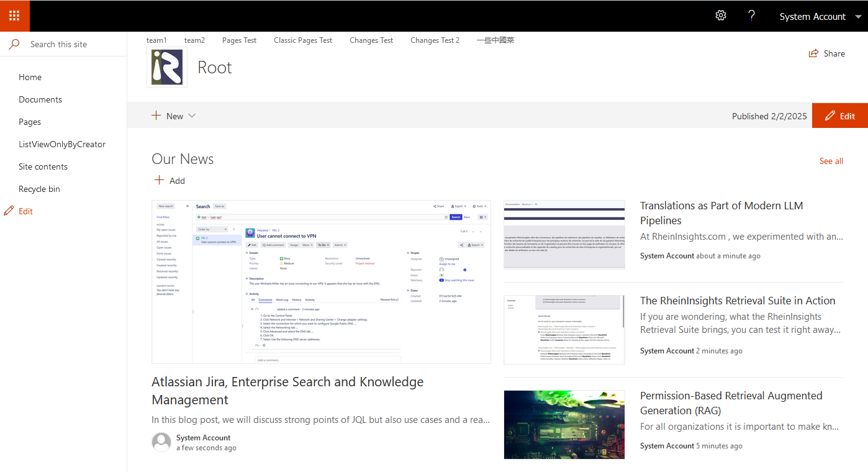This screenshot has height=472, width=868.
Task: Click System Account name under Jira article
Action: pyautogui.click(x=203, y=438)
